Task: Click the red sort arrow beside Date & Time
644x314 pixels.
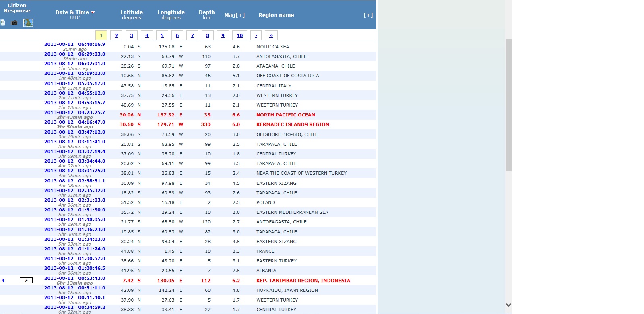Action: (93, 12)
